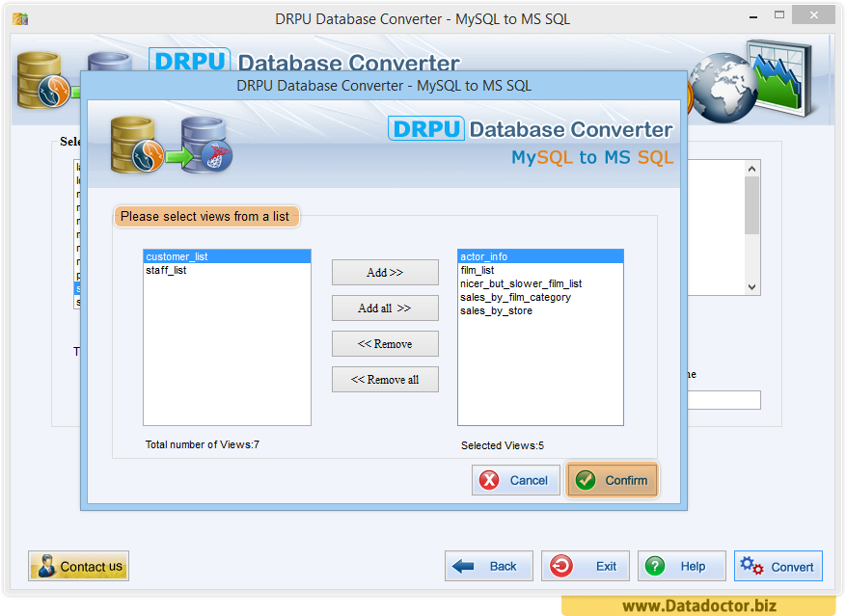Viewport: 846px width, 616px height.
Task: Click the scroll up arrow in background list
Action: point(752,169)
